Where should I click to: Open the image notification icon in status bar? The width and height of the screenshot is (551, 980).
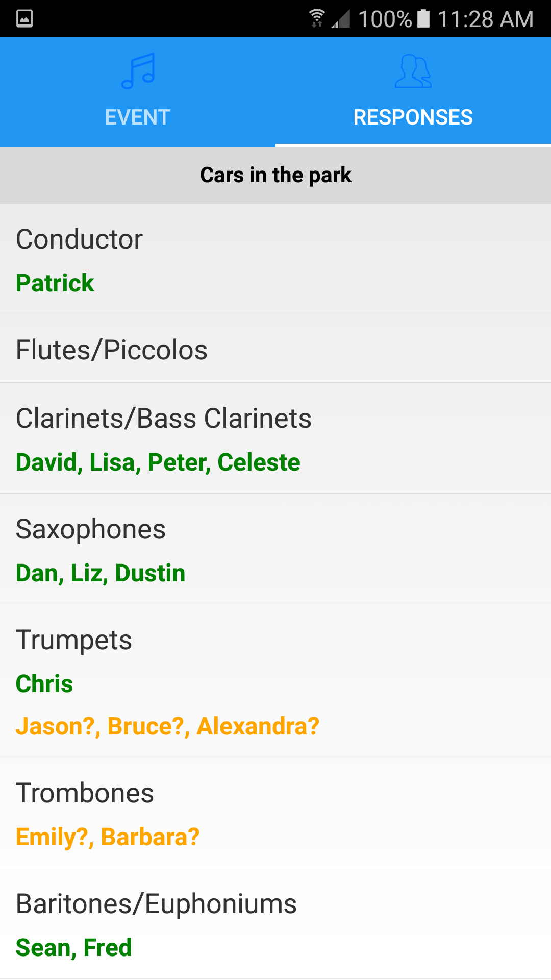(24, 18)
